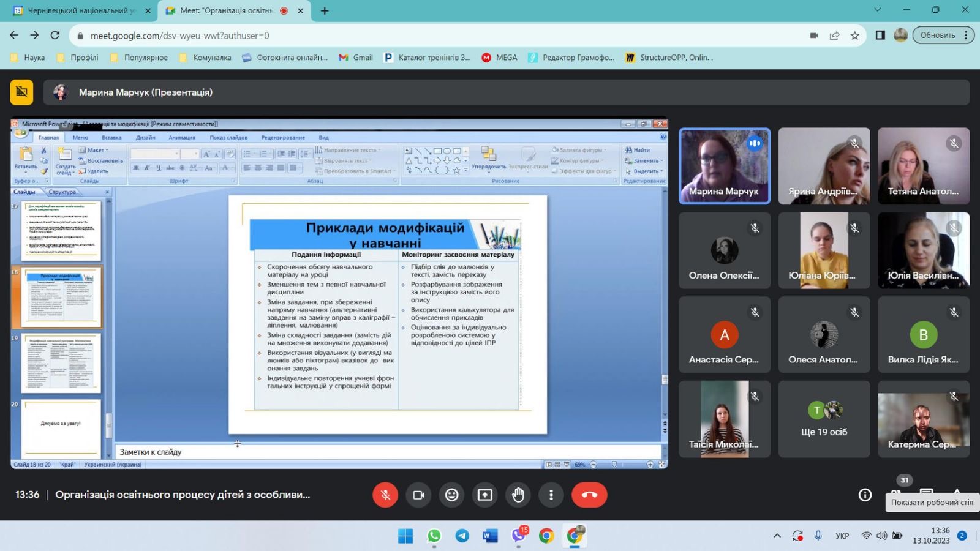This screenshot has width=980, height=551.
Task: Toggle the camera on or off
Action: [x=418, y=495]
